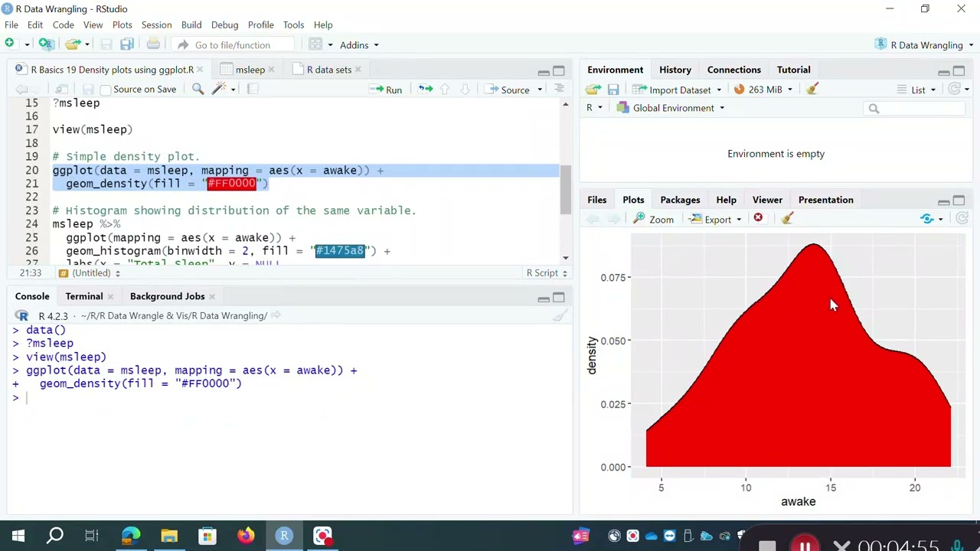
Task: Click the Save all documents icon
Action: tap(127, 44)
